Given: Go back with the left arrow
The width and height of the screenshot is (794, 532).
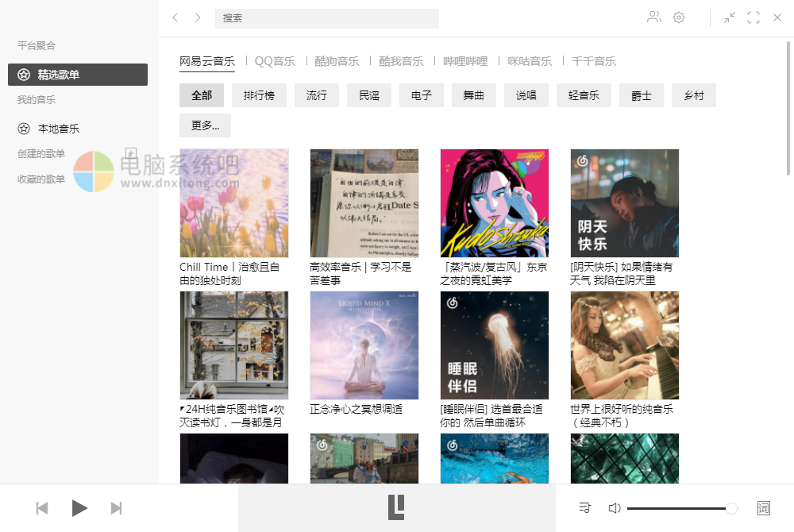Looking at the screenshot, I should (x=175, y=17).
